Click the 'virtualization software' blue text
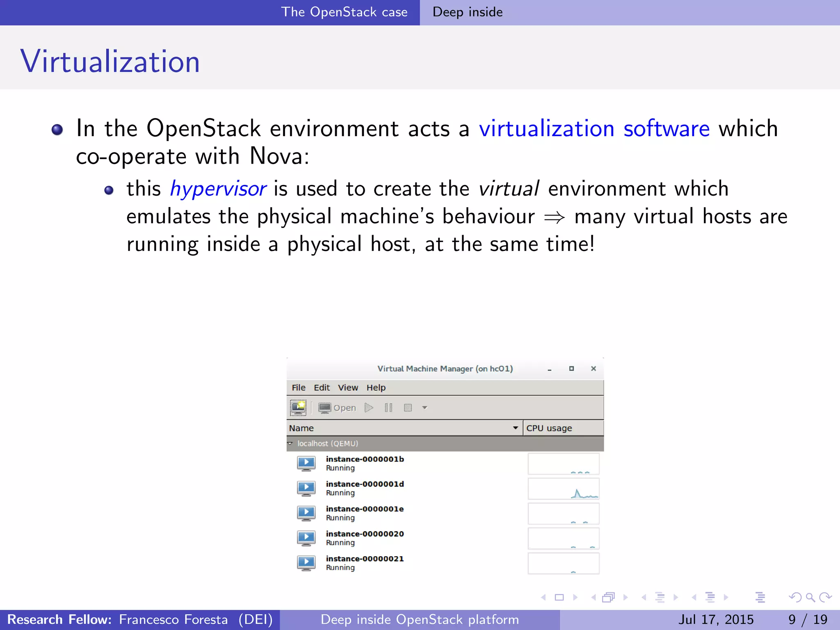The height and width of the screenshot is (630, 840). (594, 128)
